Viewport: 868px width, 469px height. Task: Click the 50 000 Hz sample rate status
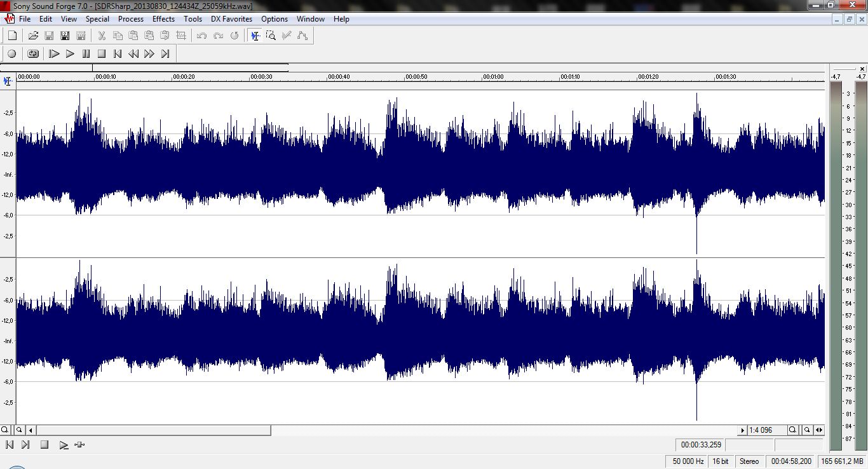685,461
